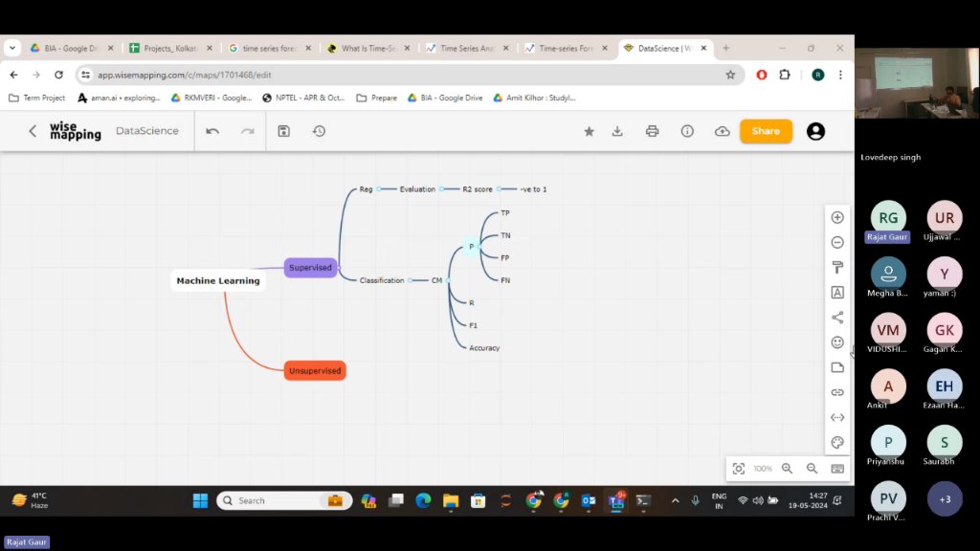980x551 pixels.
Task: Undo the last mind map edit
Action: 212,131
